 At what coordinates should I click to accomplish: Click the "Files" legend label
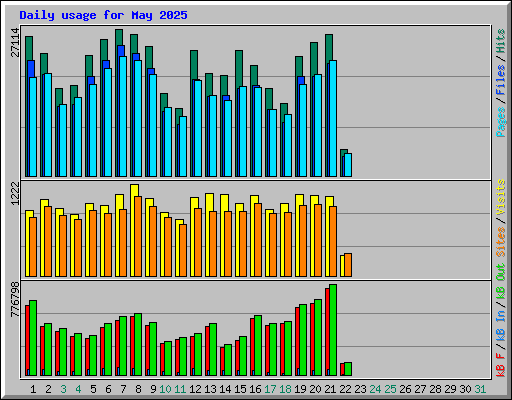point(500,79)
